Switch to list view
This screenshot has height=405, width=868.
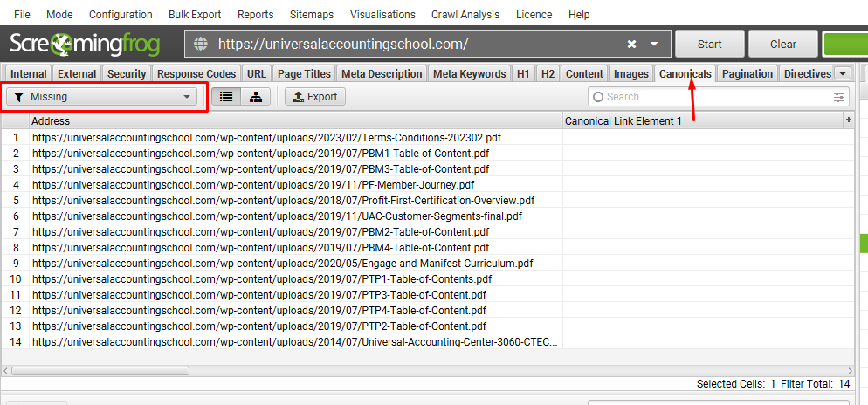(226, 97)
